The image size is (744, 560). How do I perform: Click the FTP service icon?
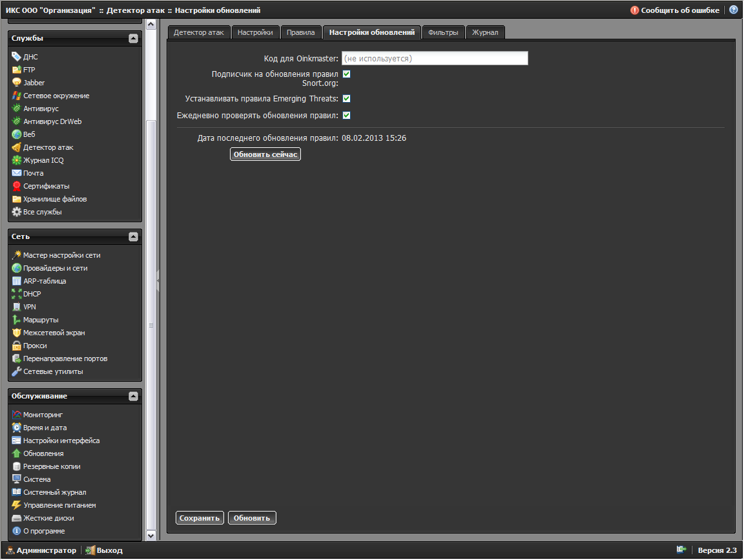pos(17,70)
